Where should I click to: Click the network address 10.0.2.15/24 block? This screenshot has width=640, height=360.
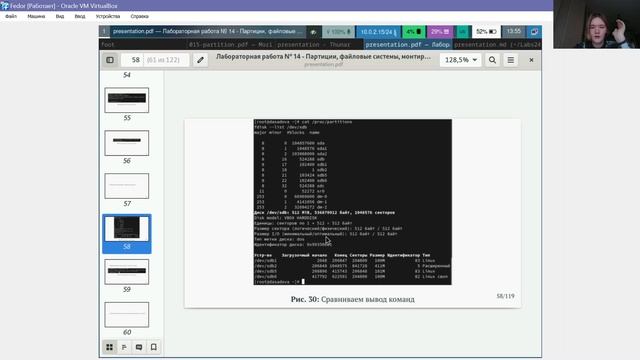tap(378, 31)
